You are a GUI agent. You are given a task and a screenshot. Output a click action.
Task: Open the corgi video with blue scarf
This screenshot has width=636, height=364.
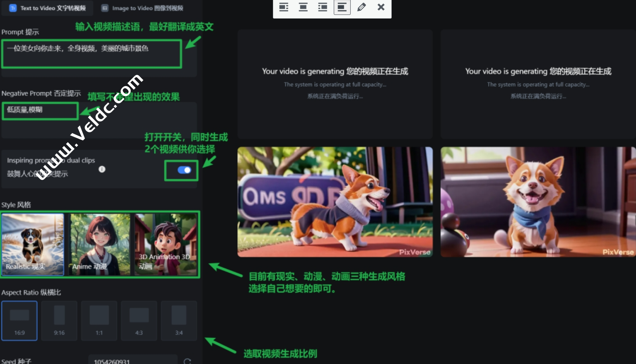pyautogui.click(x=538, y=202)
